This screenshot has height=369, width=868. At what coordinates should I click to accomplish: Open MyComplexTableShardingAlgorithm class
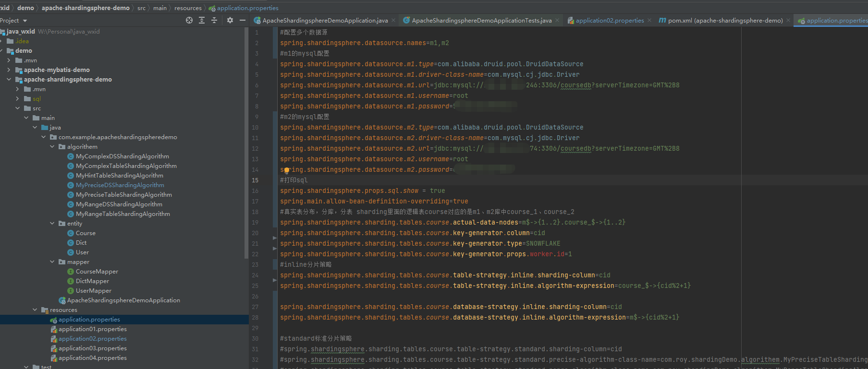pyautogui.click(x=126, y=166)
